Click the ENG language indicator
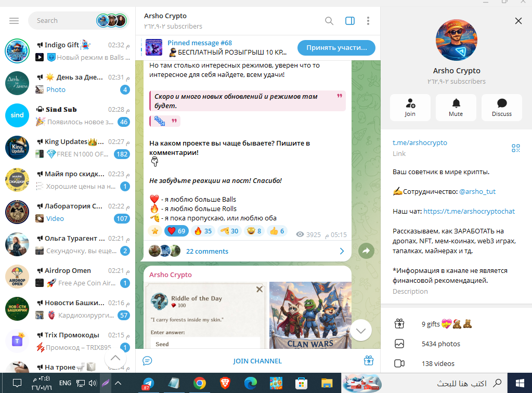The width and height of the screenshot is (532, 393). pos(65,383)
